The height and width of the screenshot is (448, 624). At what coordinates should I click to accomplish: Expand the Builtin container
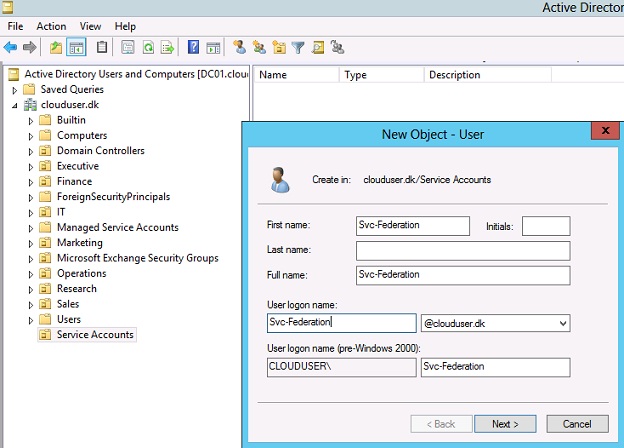pyautogui.click(x=31, y=121)
